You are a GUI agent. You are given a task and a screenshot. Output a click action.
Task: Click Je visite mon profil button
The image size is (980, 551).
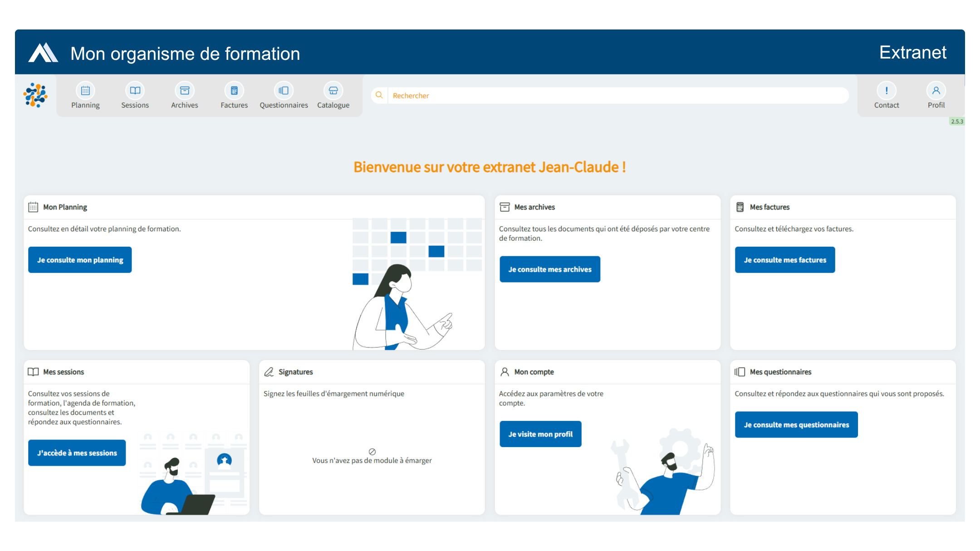click(x=540, y=434)
